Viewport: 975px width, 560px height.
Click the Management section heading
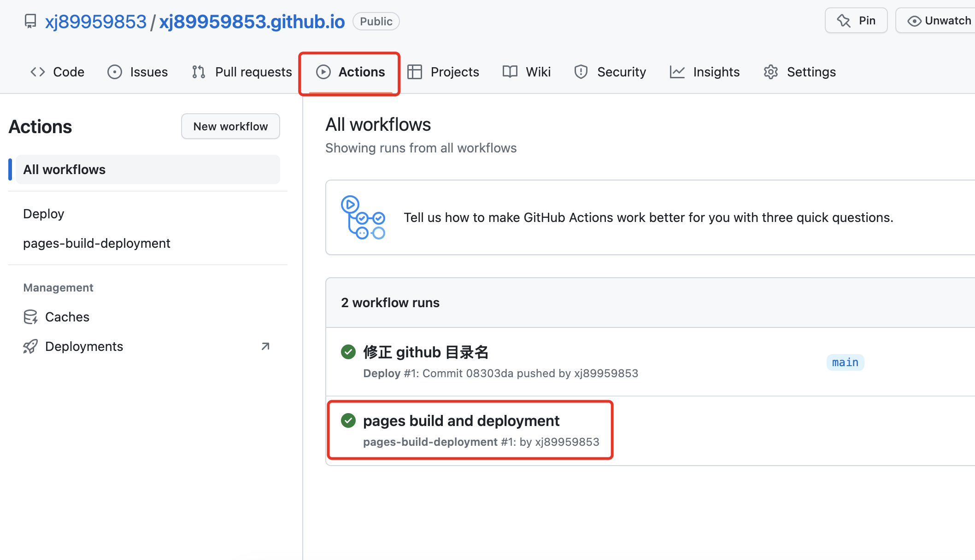point(58,287)
